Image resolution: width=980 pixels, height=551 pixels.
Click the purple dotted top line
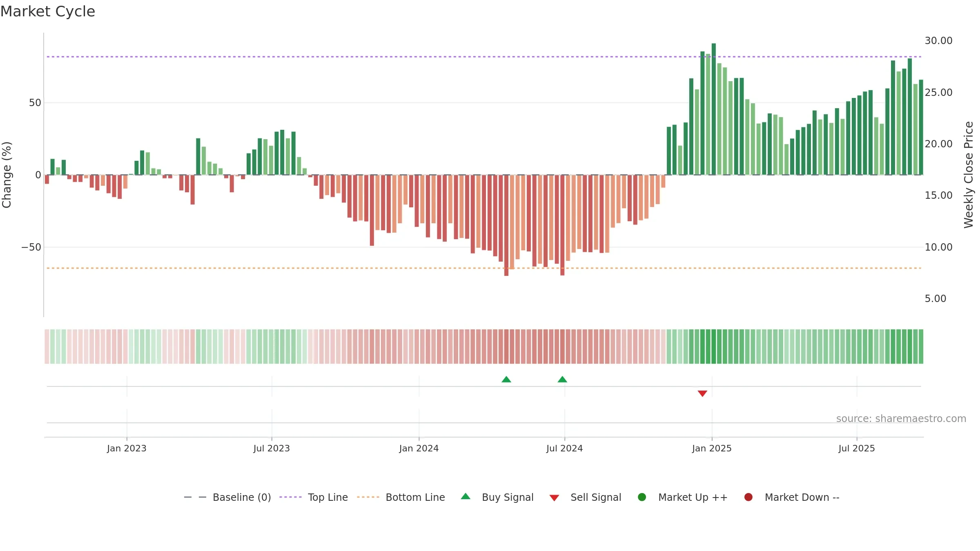pyautogui.click(x=484, y=57)
